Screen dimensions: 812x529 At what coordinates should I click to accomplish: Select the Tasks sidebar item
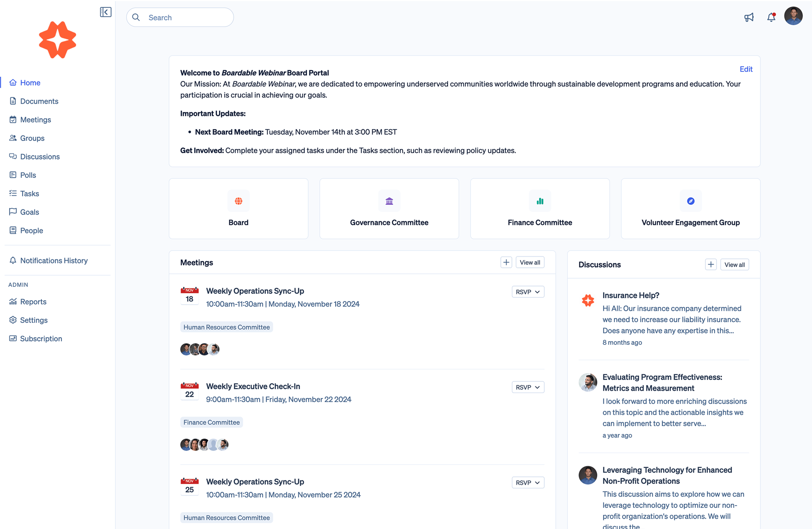pyautogui.click(x=29, y=194)
